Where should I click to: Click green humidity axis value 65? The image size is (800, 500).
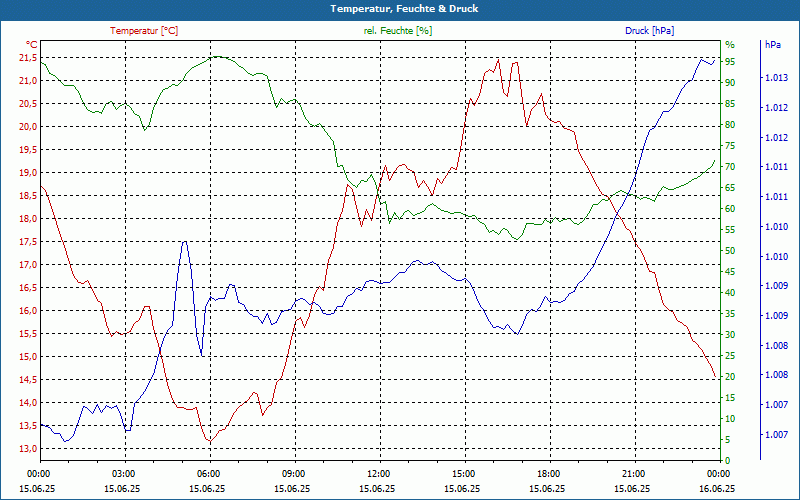tap(730, 188)
